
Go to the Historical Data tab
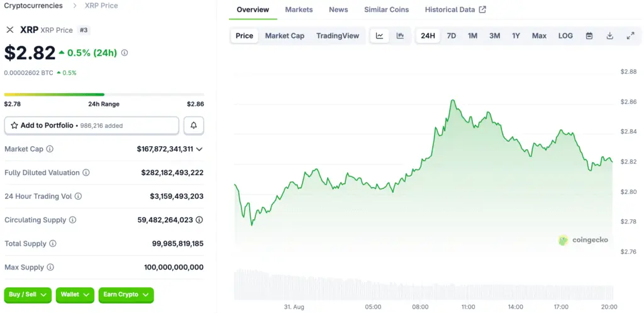point(455,9)
